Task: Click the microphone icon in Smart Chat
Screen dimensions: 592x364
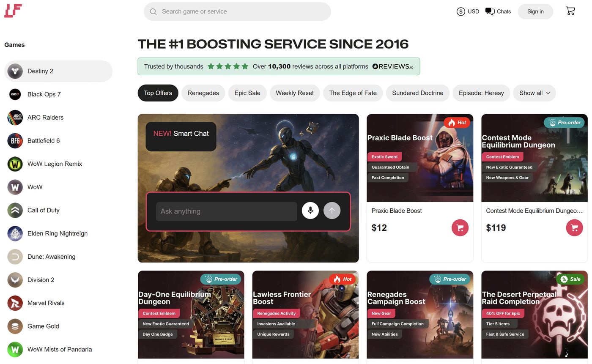Action: pos(310,210)
